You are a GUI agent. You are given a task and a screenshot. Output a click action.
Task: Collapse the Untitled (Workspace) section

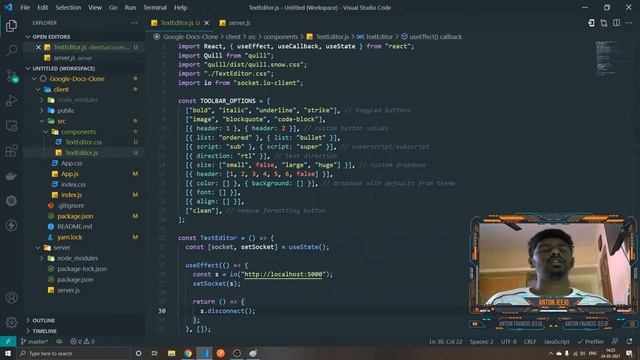click(x=84, y=68)
